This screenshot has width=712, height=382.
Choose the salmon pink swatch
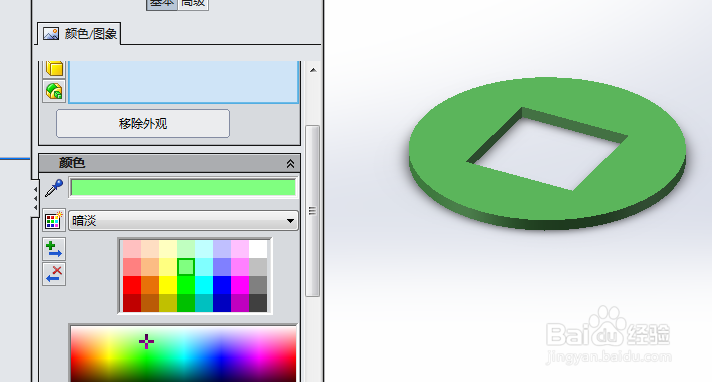click(x=132, y=267)
